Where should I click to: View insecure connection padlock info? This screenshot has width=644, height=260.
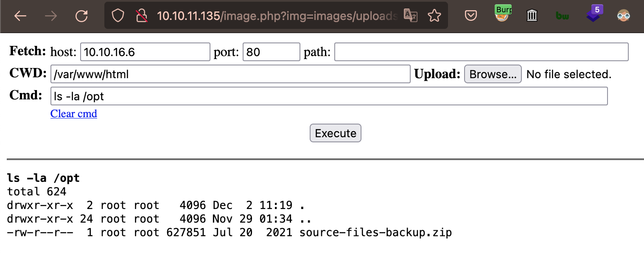141,16
